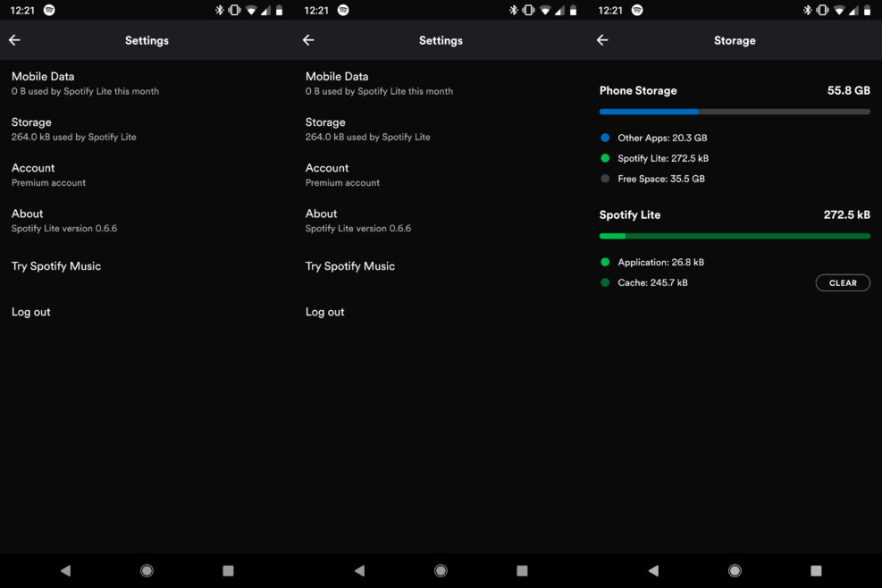Tap 'Cache: 245.7 kB' text
The height and width of the screenshot is (588, 882).
point(652,282)
